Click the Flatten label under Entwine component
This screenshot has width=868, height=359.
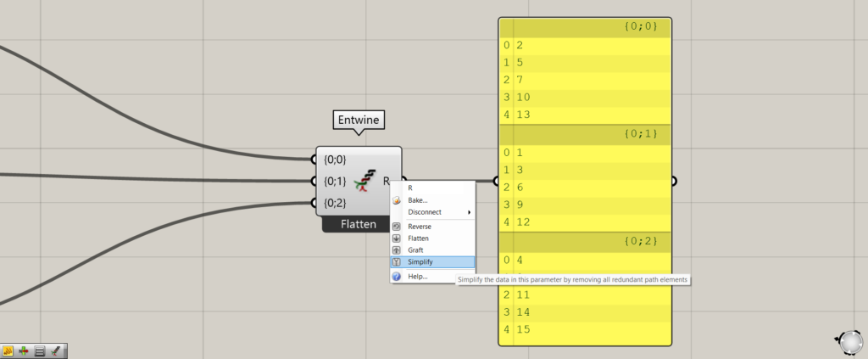pos(359,225)
